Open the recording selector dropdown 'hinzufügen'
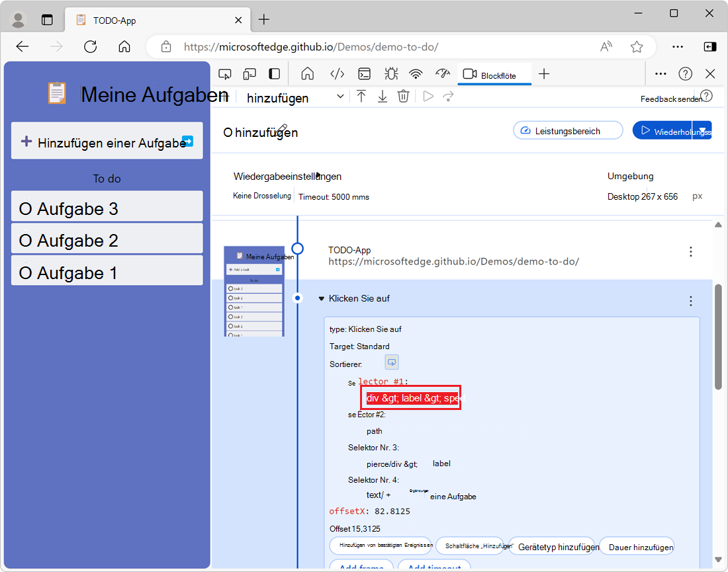728x572 pixels. (x=295, y=97)
